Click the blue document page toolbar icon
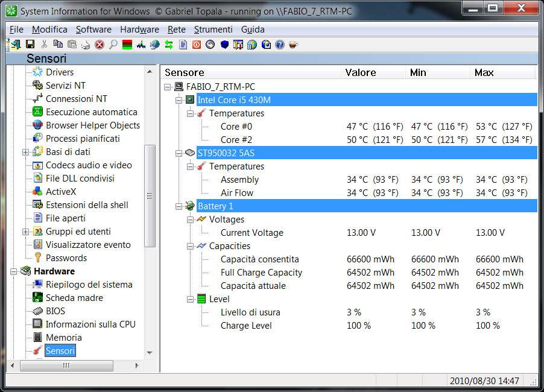 [183, 45]
